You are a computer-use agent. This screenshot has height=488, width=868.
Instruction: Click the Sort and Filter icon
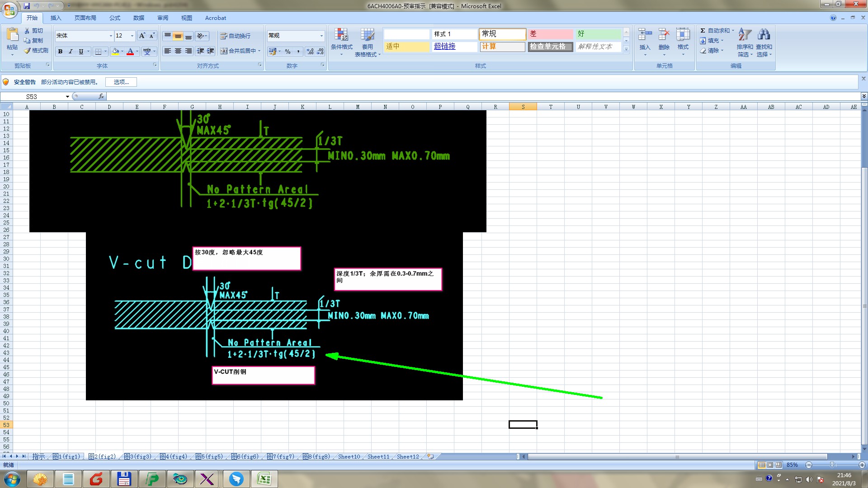point(745,35)
